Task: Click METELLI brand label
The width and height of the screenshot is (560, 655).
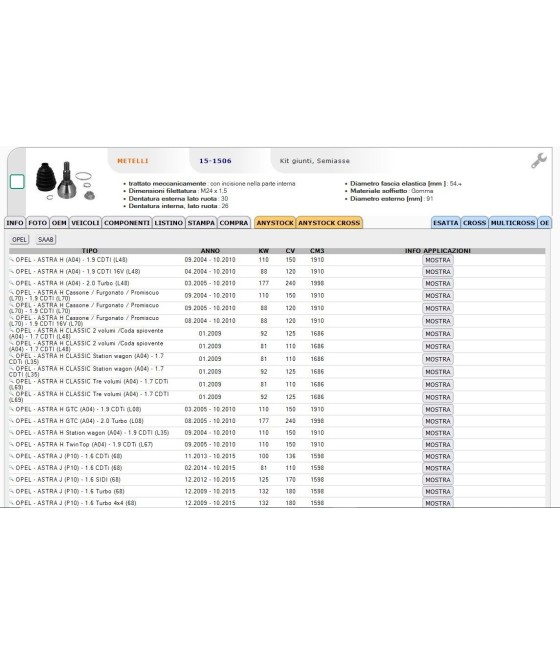Action: click(133, 161)
